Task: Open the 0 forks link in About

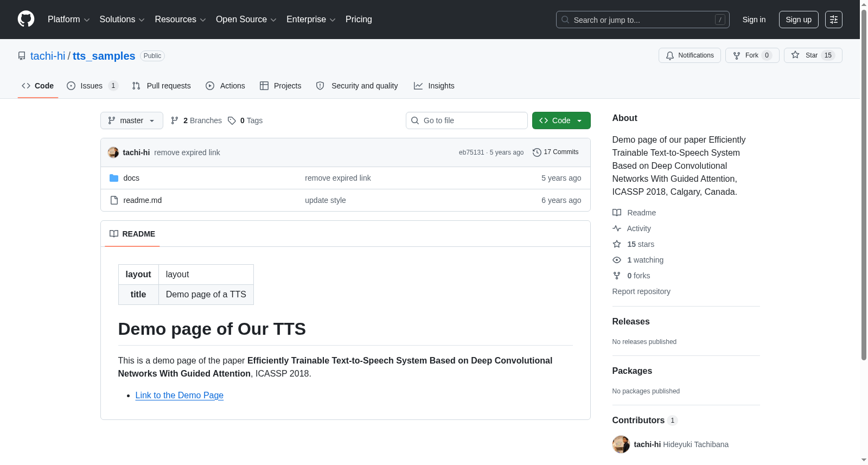Action: pyautogui.click(x=631, y=276)
